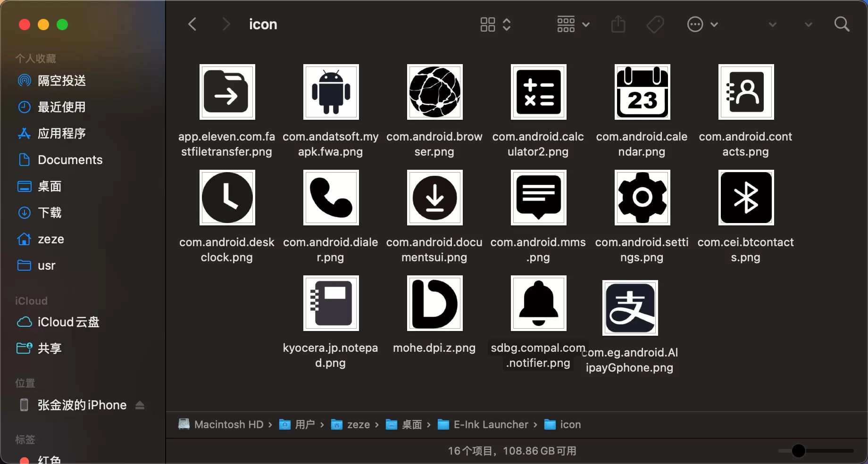The image size is (868, 464).
Task: Click E-Ink Launcher in path bar
Action: pyautogui.click(x=483, y=424)
